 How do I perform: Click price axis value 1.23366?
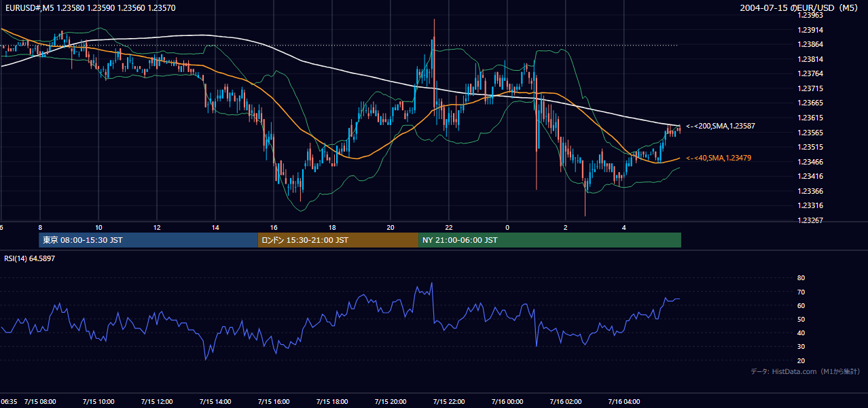click(x=811, y=191)
